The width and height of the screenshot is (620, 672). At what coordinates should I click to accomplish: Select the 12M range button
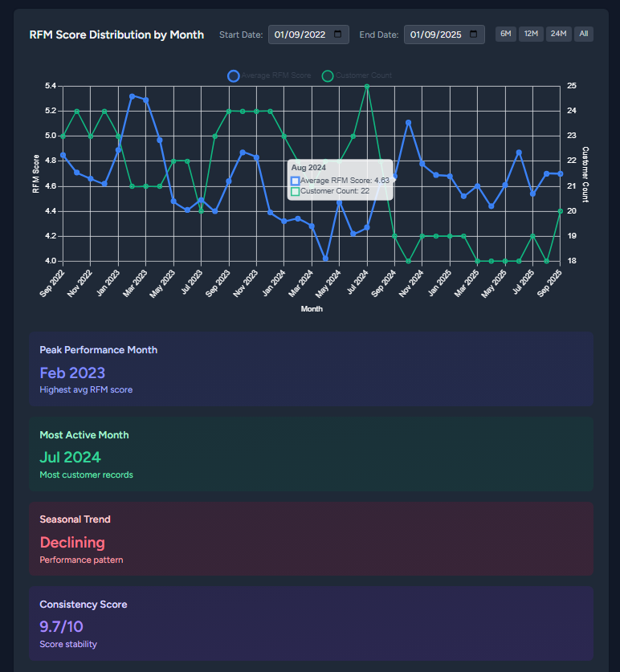pos(531,34)
